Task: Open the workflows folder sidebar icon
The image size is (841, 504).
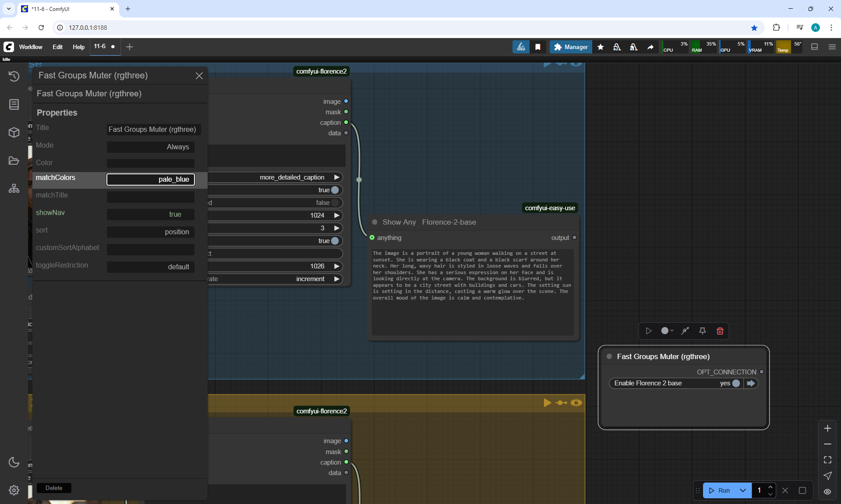Action: tap(14, 161)
